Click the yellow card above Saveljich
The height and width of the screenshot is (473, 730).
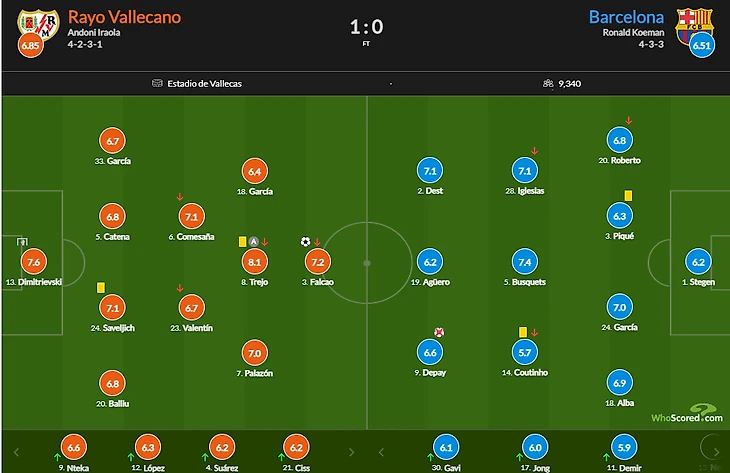point(101,287)
